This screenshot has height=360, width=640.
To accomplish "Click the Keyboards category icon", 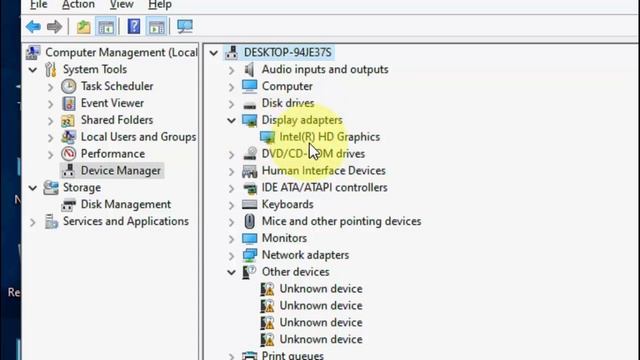I will tap(249, 204).
